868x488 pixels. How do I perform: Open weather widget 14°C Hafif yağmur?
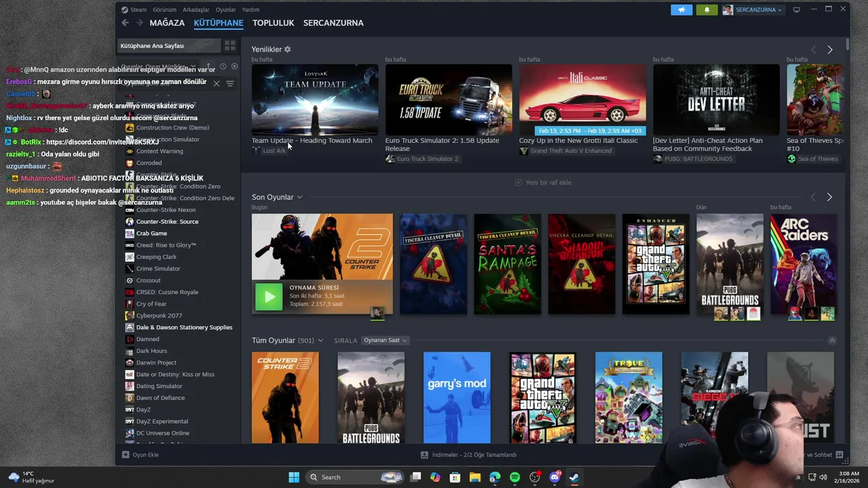[x=31, y=477]
